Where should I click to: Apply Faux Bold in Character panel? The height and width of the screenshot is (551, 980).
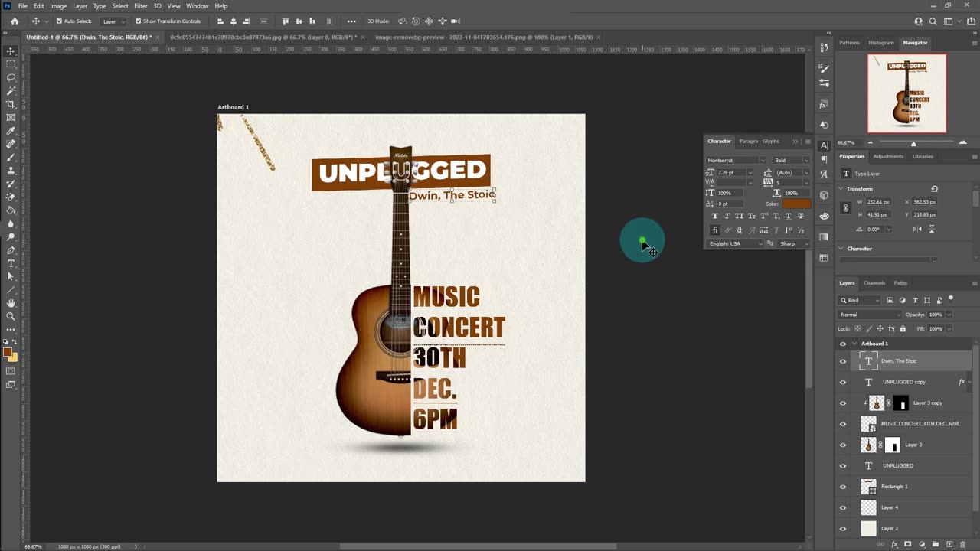[x=715, y=217]
